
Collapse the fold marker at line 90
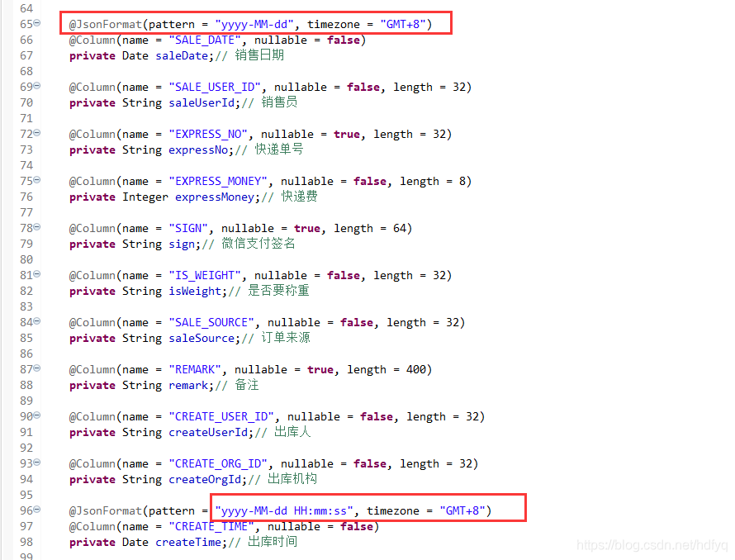[x=37, y=415]
